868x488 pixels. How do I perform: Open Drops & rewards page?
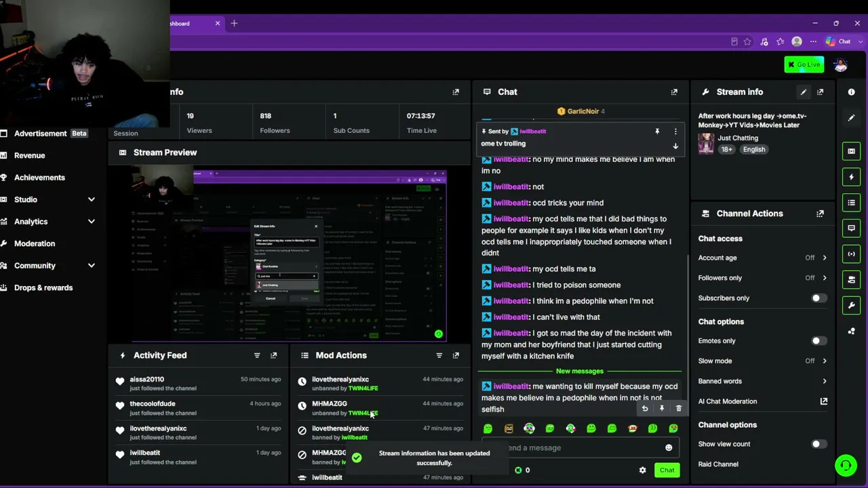tap(43, 287)
